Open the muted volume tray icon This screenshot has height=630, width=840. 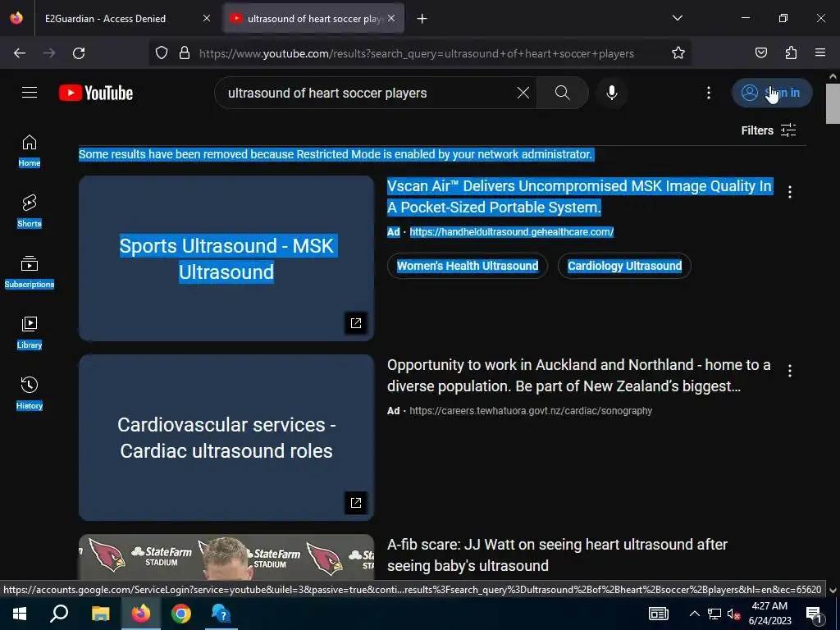[x=733, y=614]
